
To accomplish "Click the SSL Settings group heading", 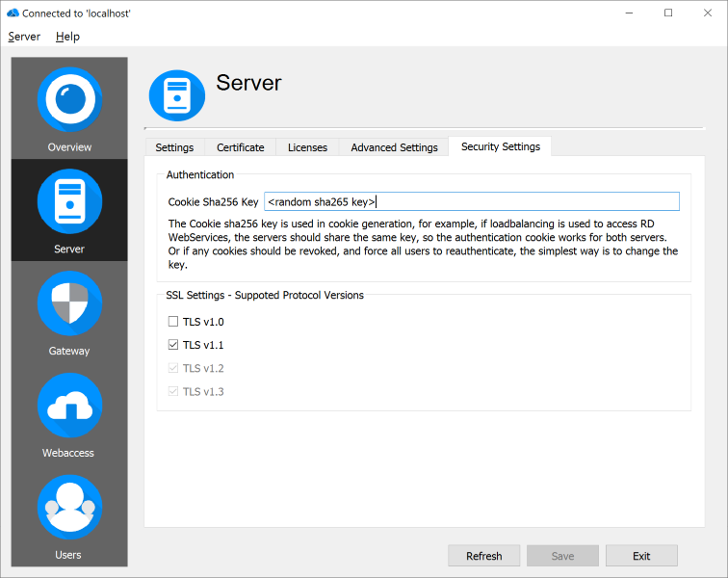I will (265, 295).
